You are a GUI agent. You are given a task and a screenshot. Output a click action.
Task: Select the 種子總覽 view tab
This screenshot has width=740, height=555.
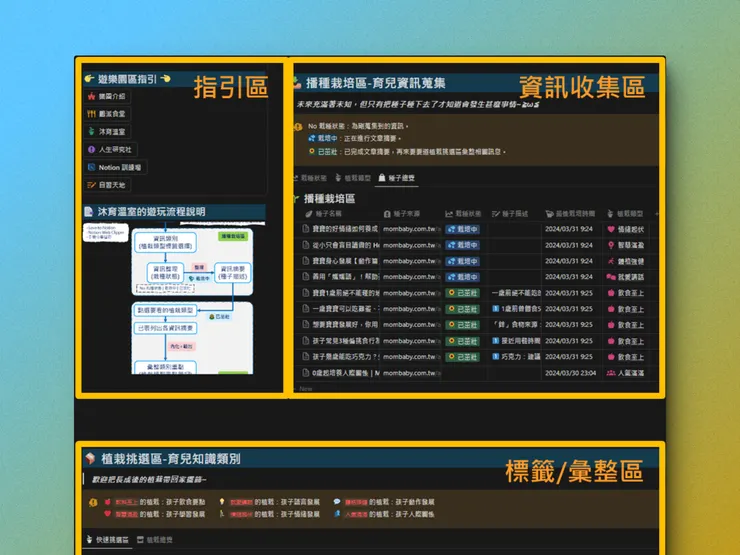tap(396, 178)
